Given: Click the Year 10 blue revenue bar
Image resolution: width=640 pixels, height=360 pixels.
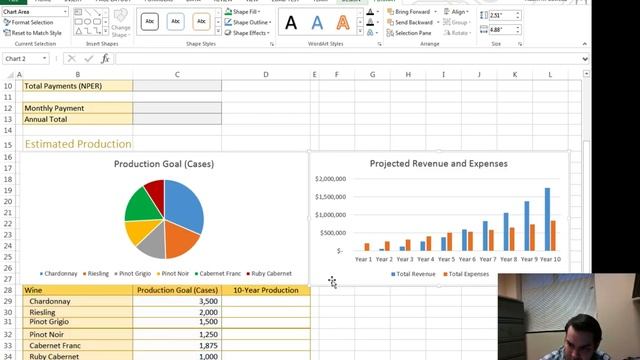Looking at the screenshot, I should pyautogui.click(x=547, y=219).
